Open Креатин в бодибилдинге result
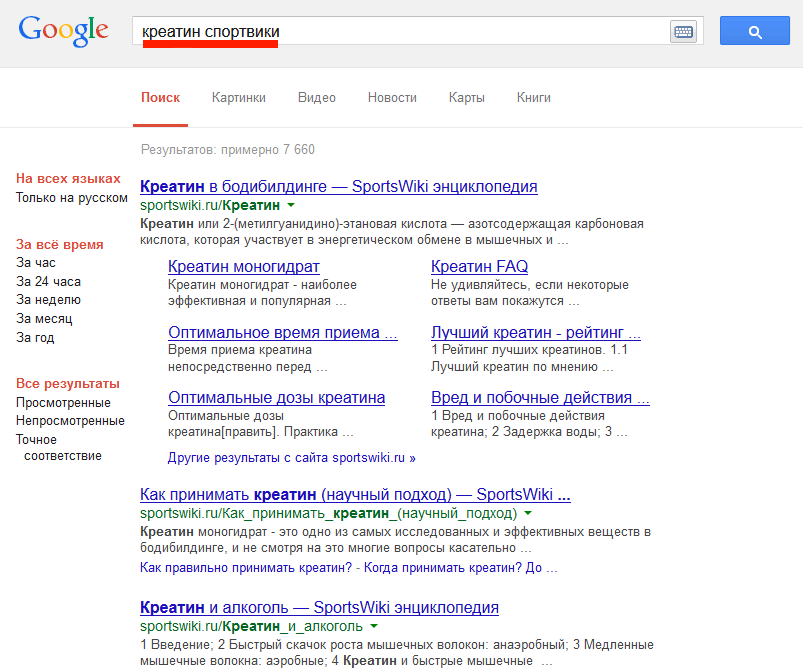This screenshot has height=672, width=803. tap(339, 186)
